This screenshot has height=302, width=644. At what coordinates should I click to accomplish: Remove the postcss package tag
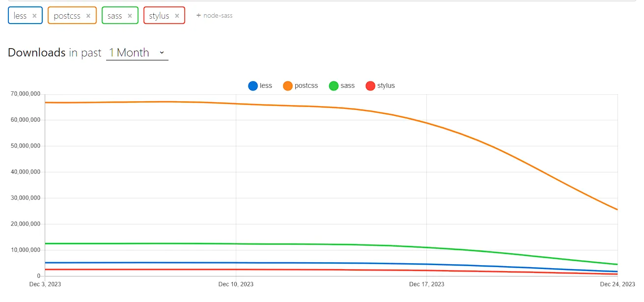pyautogui.click(x=88, y=16)
